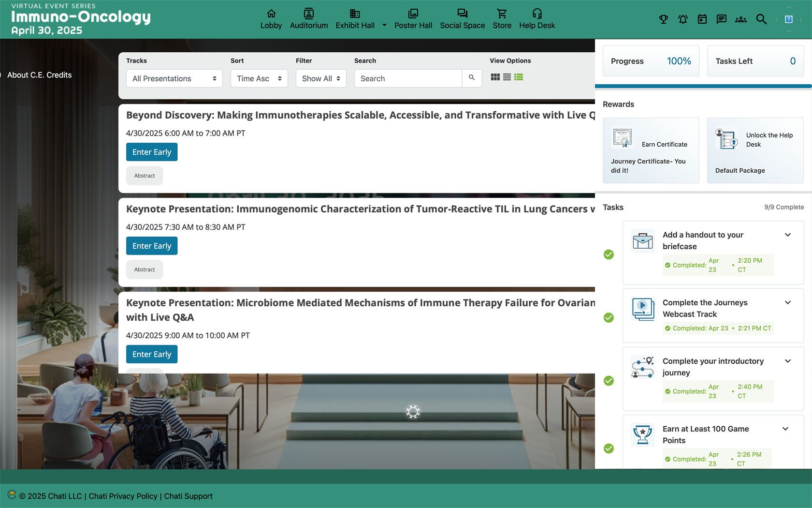Click the attendees group icon
The image size is (812, 508).
[x=740, y=19]
